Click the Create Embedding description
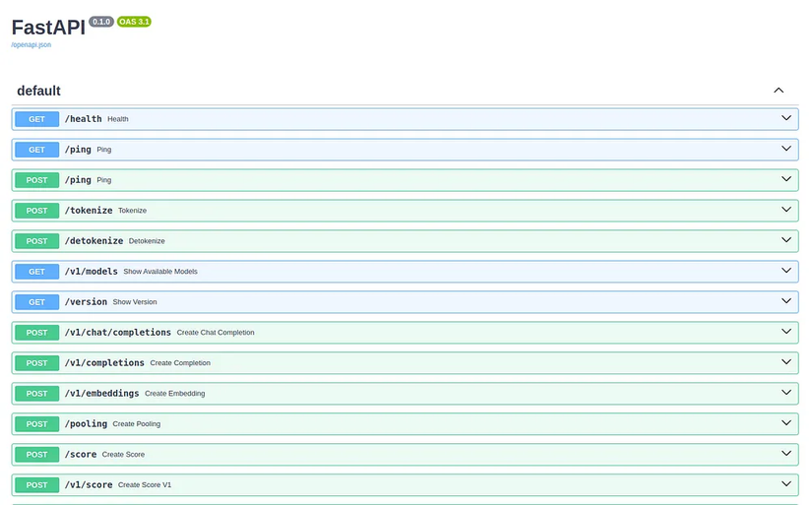Image resolution: width=812 pixels, height=505 pixels. tap(175, 394)
